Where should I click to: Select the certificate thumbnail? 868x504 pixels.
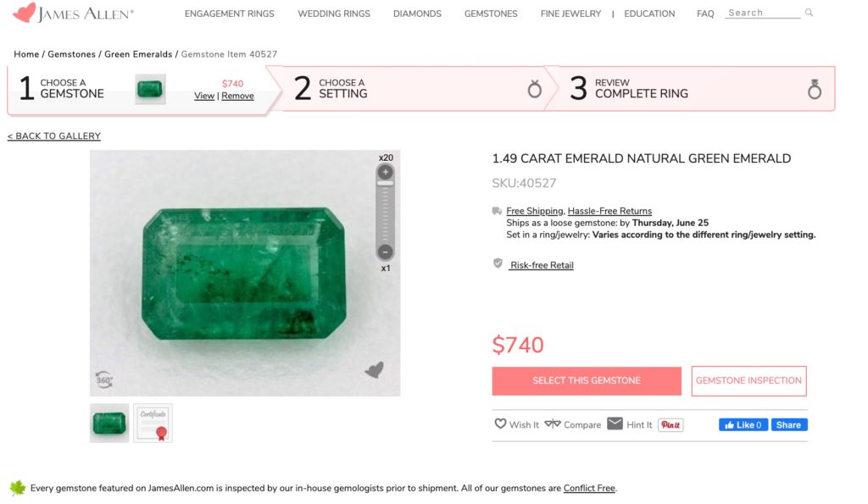pos(153,424)
